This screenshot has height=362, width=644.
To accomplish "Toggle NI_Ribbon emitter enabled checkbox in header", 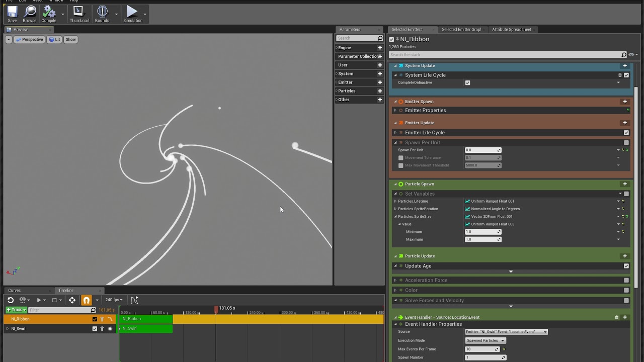I will tap(391, 40).
